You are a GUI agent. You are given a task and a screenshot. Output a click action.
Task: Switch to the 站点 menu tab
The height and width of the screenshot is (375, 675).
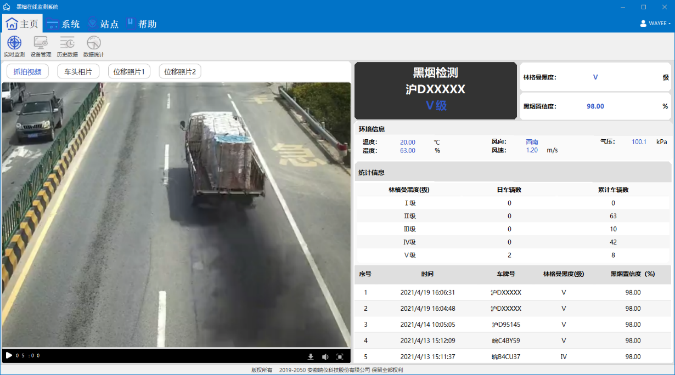pos(103,24)
